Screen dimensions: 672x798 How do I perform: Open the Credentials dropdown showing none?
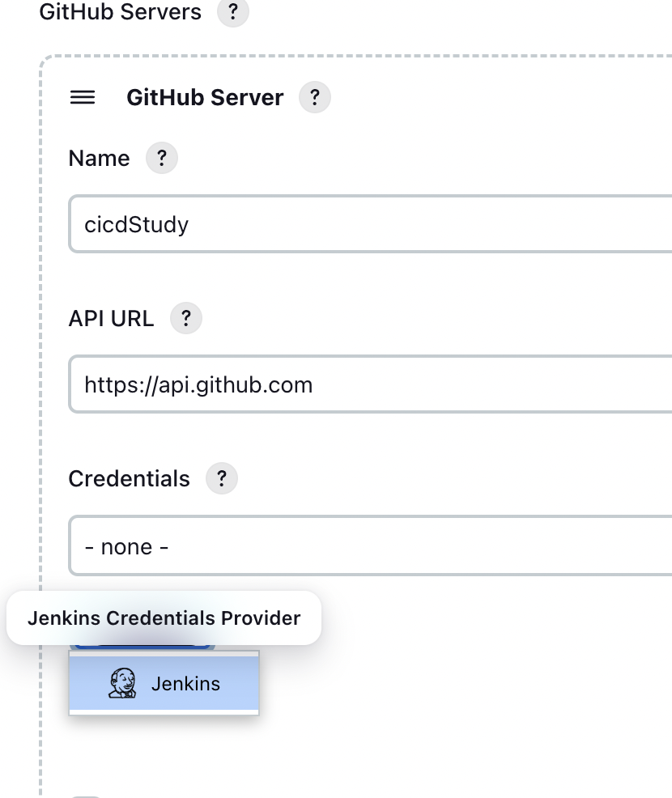tap(370, 546)
